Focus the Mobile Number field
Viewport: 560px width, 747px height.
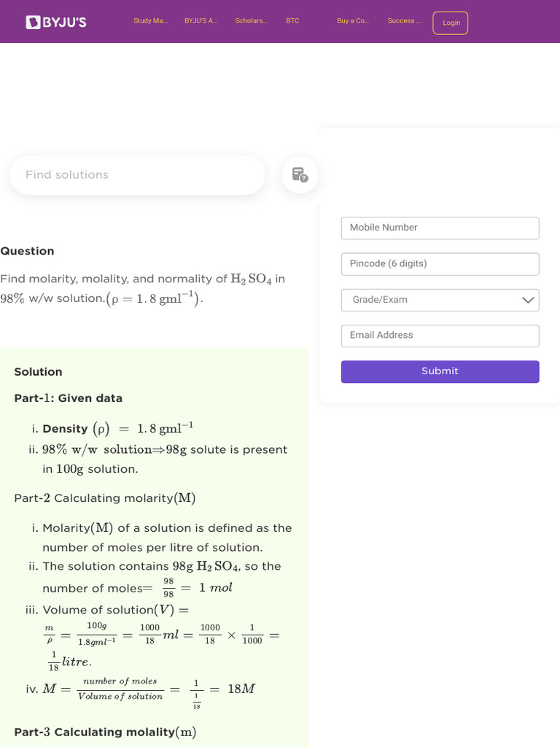[x=440, y=228]
